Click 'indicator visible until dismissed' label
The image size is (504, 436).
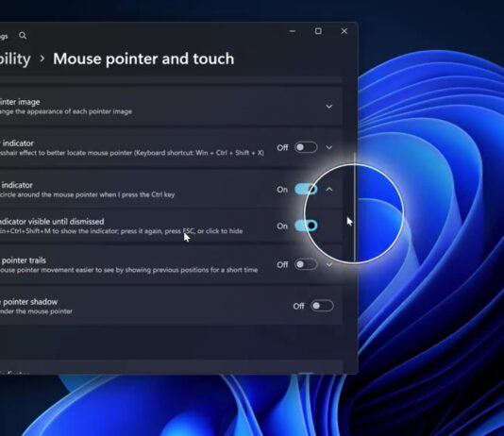52,222
